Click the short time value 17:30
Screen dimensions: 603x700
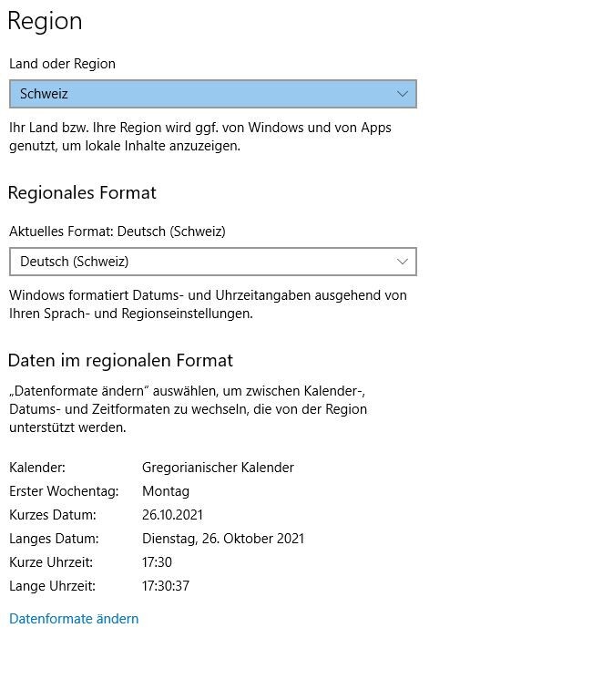157,562
